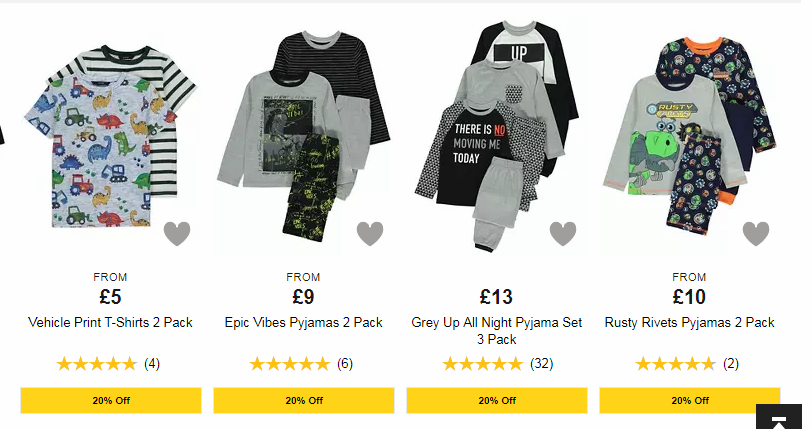Click 20% Off banner under Rusty Rivets

pos(690,401)
